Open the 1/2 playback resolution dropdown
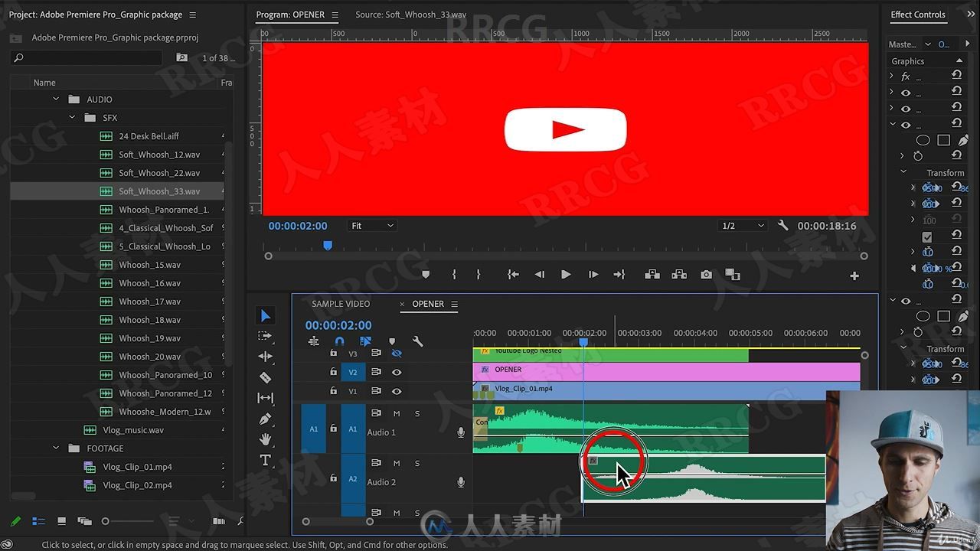 743,226
